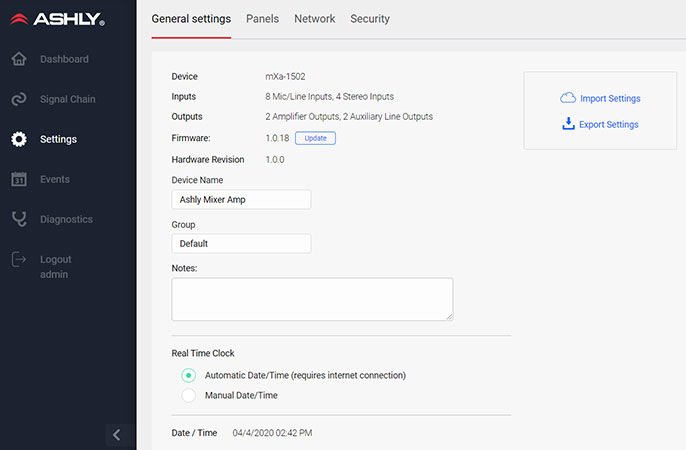Open Signal Chain link icon
Image resolution: width=686 pixels, height=450 pixels.
pos(19,99)
